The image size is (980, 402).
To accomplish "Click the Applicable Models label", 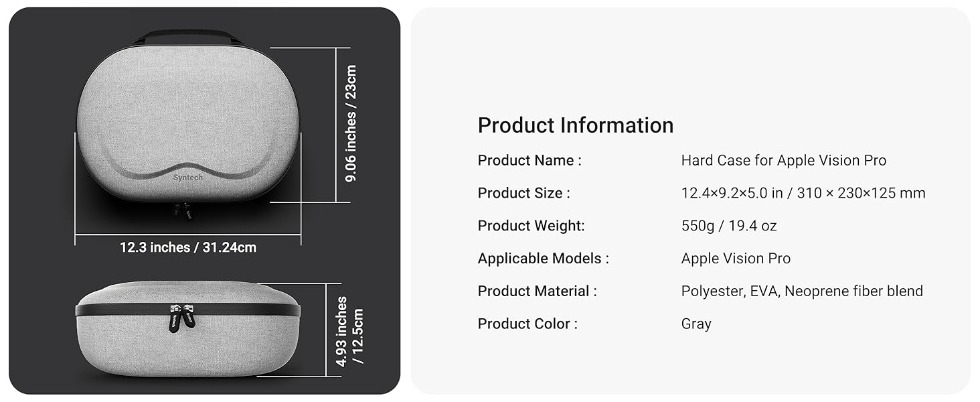I will coord(543,259).
